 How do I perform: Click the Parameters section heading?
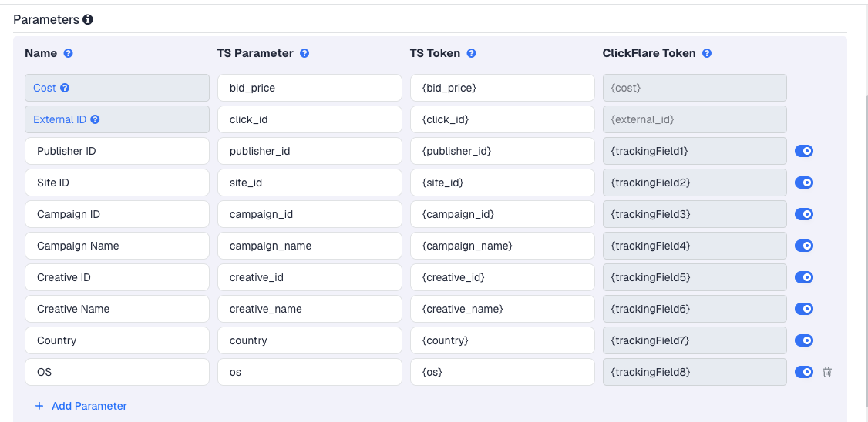point(46,20)
